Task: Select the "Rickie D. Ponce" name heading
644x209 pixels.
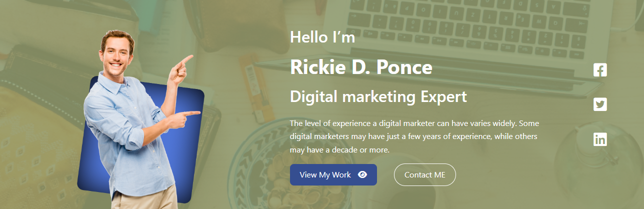Action: (x=361, y=67)
